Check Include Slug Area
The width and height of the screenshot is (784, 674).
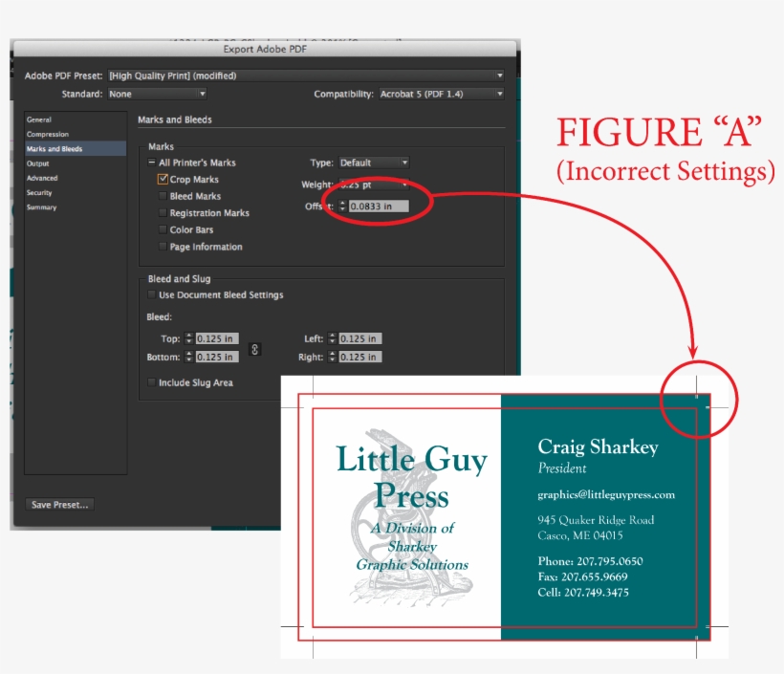[x=150, y=382]
